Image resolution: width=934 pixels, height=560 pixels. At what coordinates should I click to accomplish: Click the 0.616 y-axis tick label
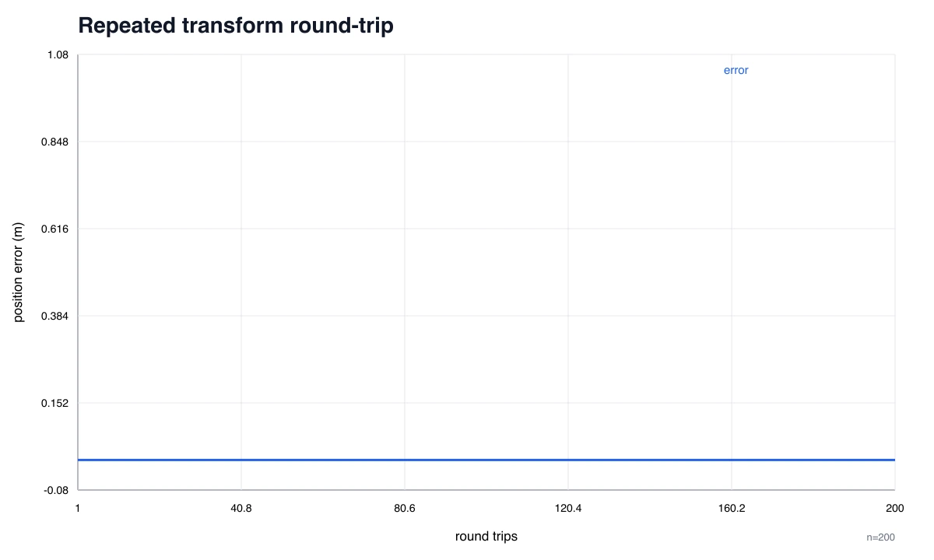55,229
